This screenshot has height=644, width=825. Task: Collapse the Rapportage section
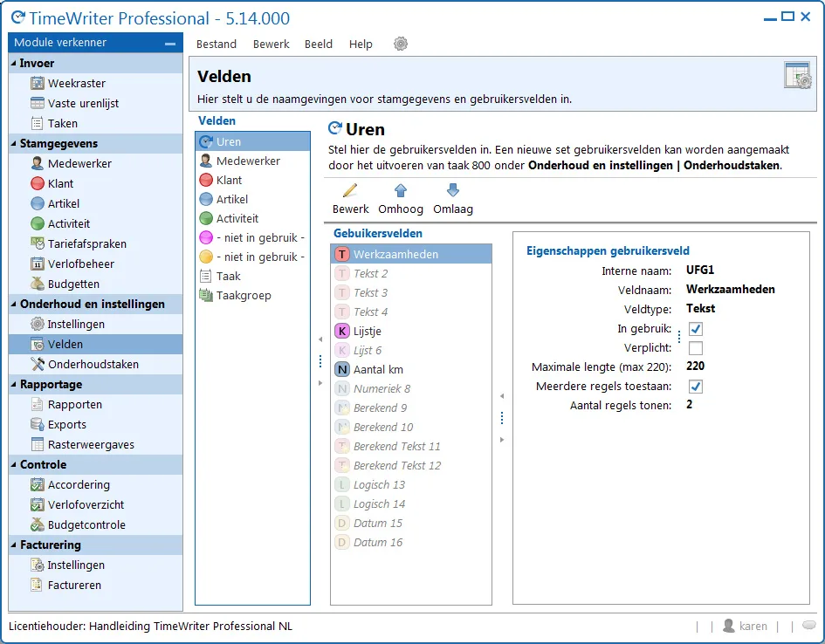coord(14,384)
